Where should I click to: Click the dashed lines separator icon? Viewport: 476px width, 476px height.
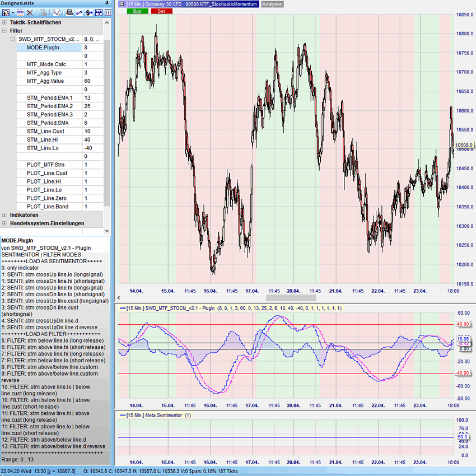pos(20,12)
